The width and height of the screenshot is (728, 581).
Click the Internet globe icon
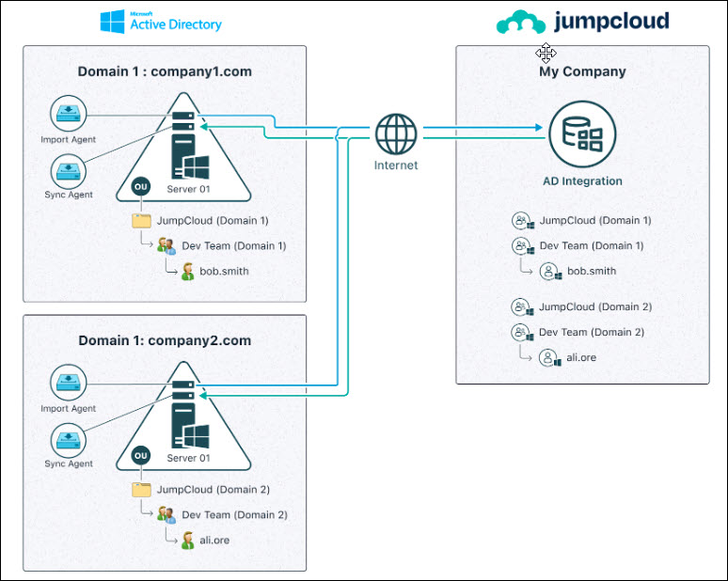(x=395, y=135)
